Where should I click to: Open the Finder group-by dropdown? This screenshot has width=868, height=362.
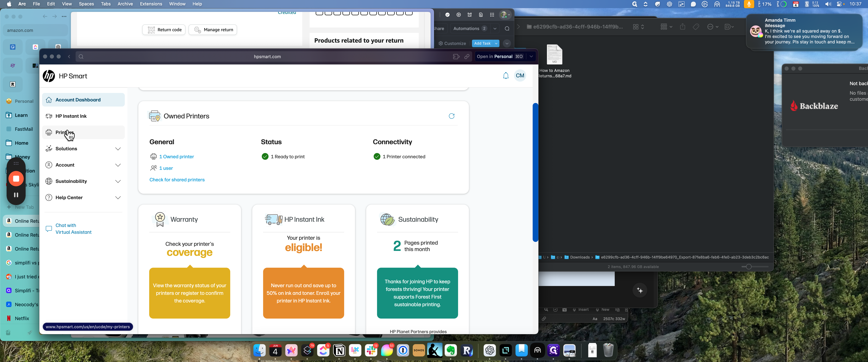click(666, 27)
